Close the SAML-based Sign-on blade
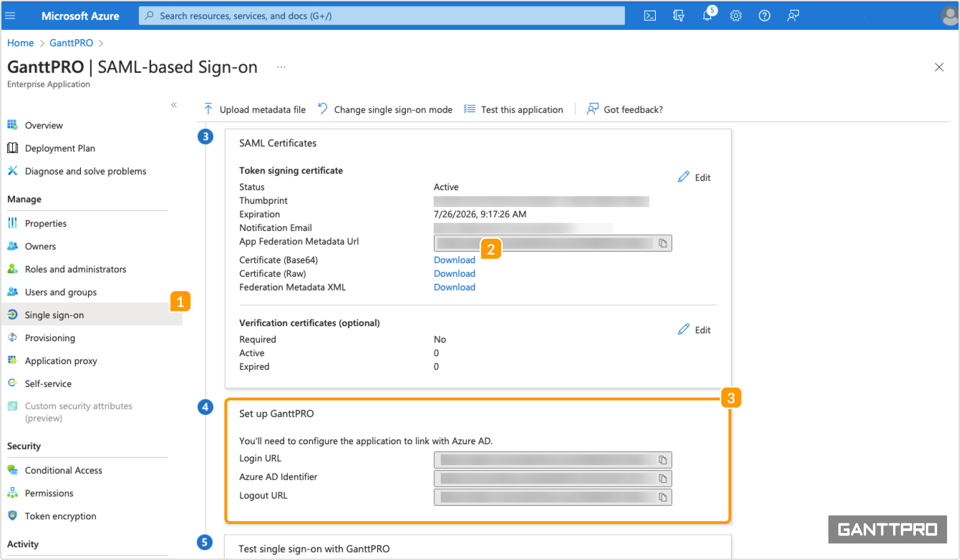The height and width of the screenshot is (560, 960). coord(939,67)
